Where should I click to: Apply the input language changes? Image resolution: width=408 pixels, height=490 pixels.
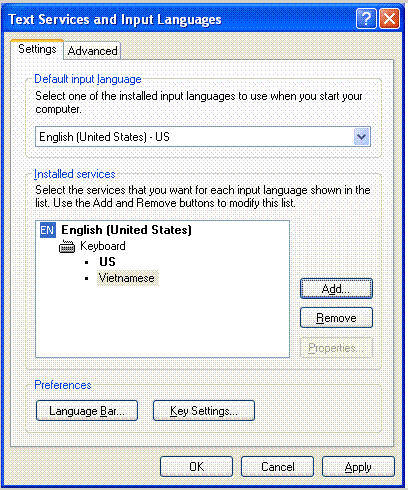point(358,467)
